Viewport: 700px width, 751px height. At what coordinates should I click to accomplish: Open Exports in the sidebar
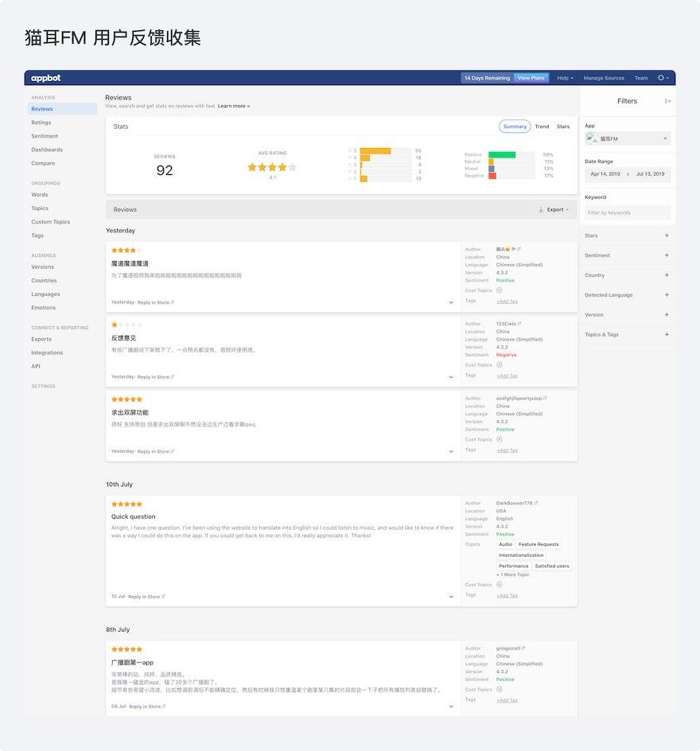coord(41,339)
